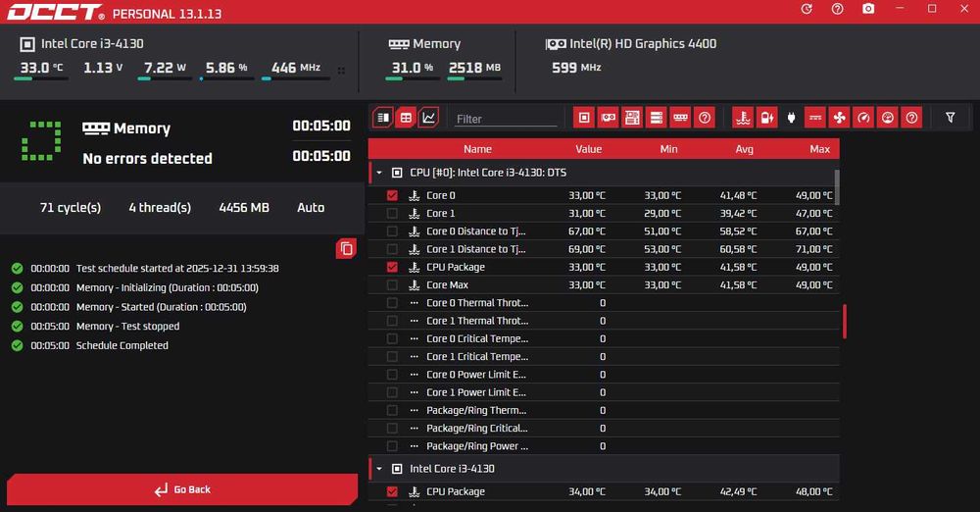Toggle the motherboard sensor filter icon

pos(632,117)
